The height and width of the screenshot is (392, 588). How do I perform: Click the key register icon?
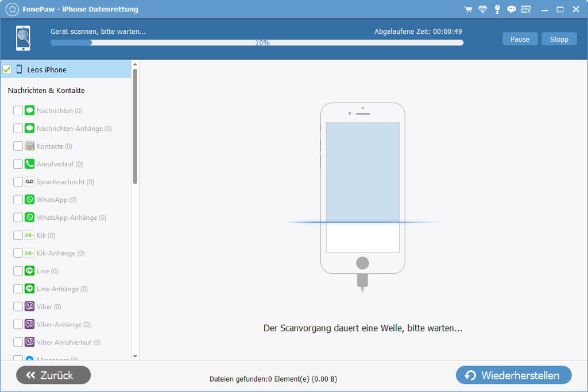(x=497, y=9)
